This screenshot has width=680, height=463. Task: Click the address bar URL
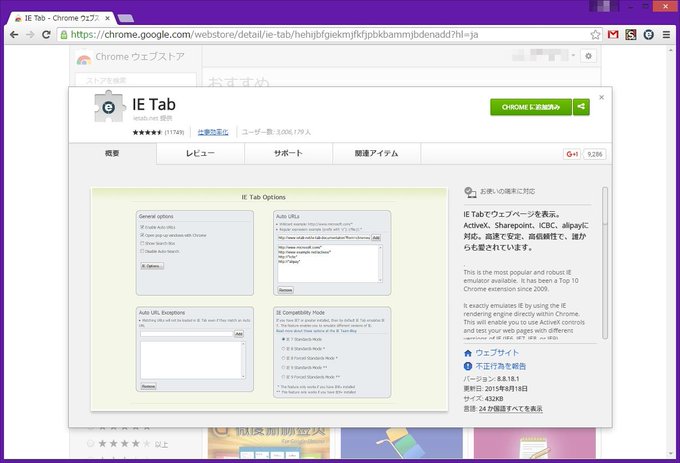(x=274, y=35)
